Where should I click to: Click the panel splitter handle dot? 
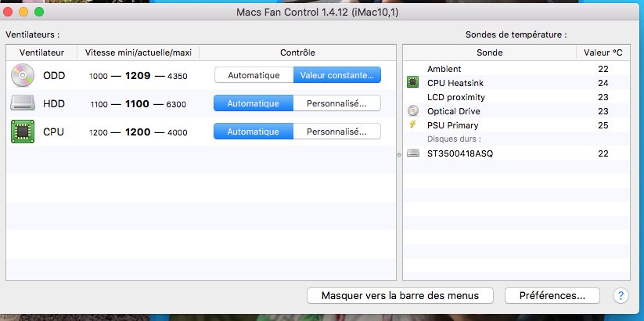coord(399,155)
